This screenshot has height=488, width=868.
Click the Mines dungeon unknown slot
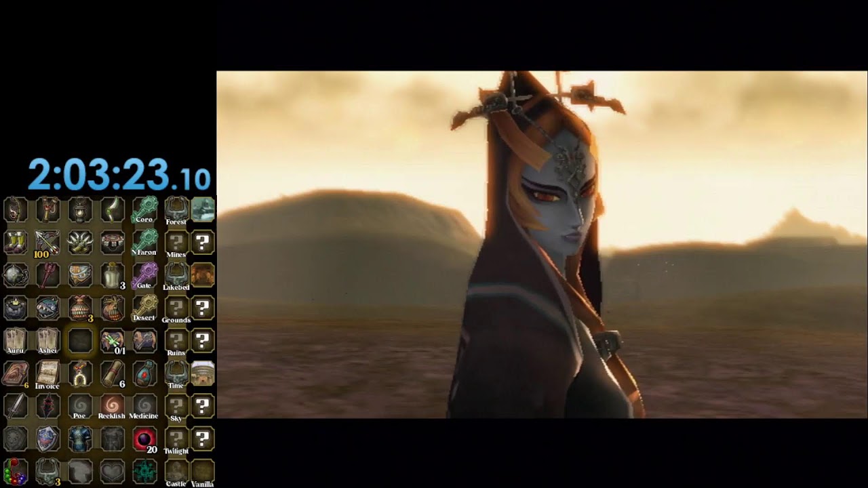(x=176, y=243)
